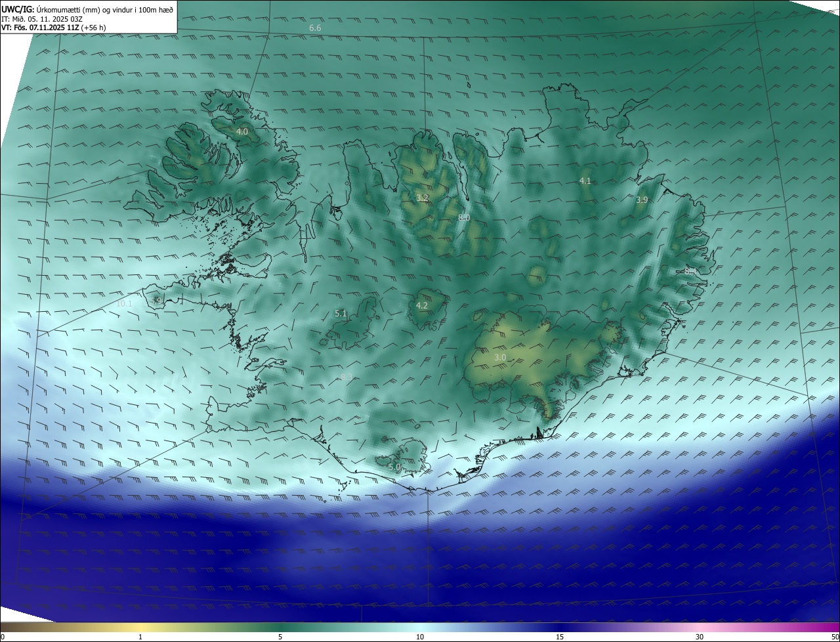This screenshot has height=642, width=840.
Task: Click the 3.0 value on Vatnajökull glacier
Action: coord(500,358)
